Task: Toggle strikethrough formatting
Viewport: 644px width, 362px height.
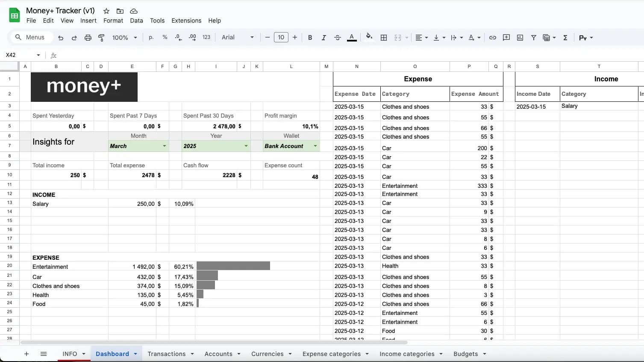Action: 337,38
